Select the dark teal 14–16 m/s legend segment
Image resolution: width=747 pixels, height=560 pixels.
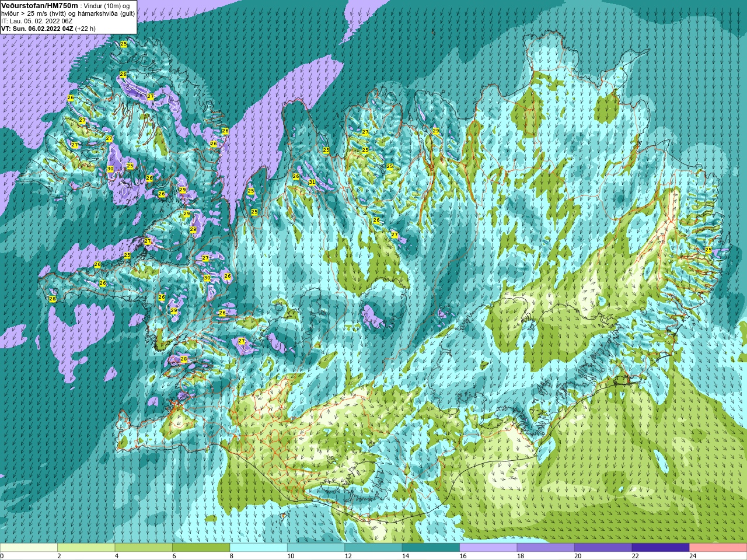pyautogui.click(x=431, y=548)
